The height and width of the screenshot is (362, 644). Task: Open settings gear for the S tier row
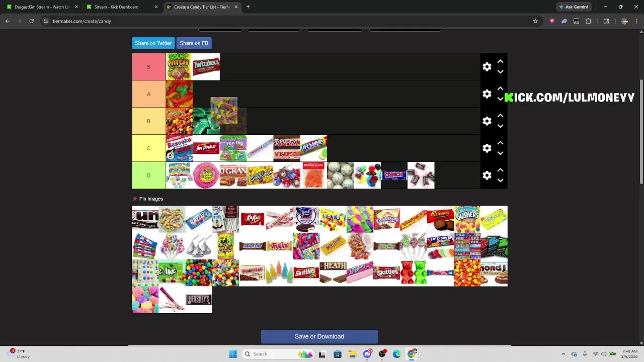[x=487, y=67]
